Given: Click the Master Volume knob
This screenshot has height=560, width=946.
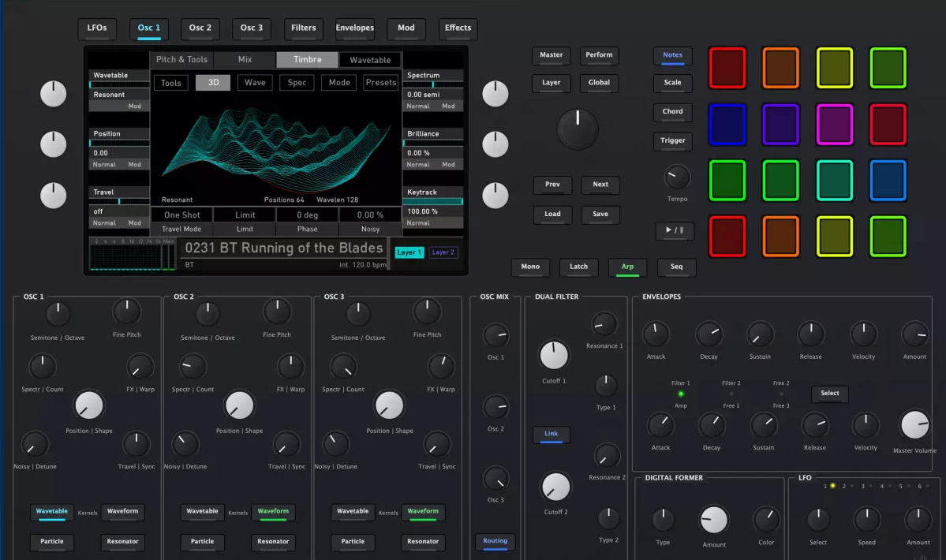Looking at the screenshot, I should click(914, 425).
